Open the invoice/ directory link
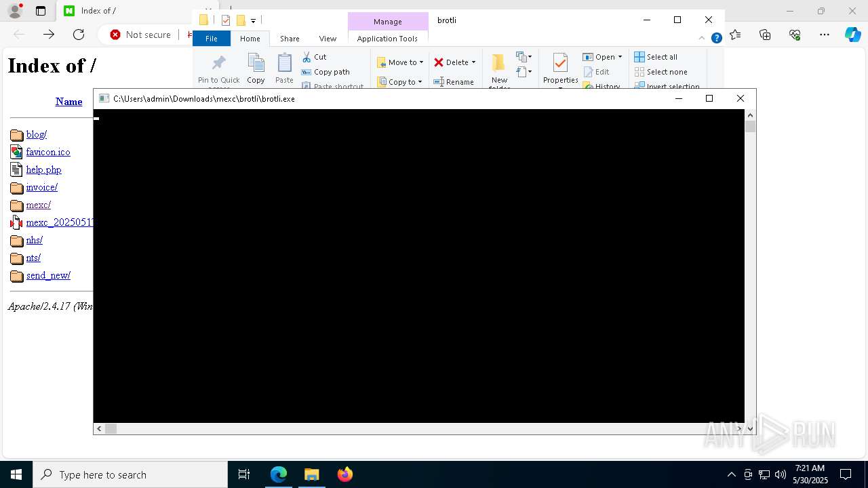Viewport: 868px width, 488px height. (41, 187)
